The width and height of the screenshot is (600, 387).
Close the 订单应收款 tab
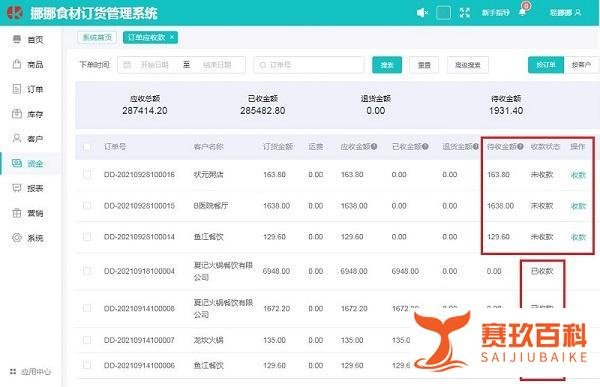(172, 37)
